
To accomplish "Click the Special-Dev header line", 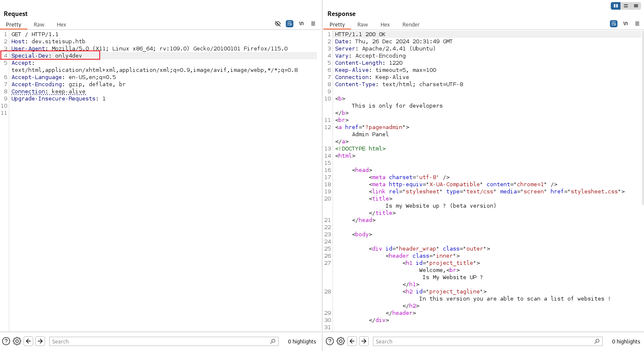I will pos(47,55).
